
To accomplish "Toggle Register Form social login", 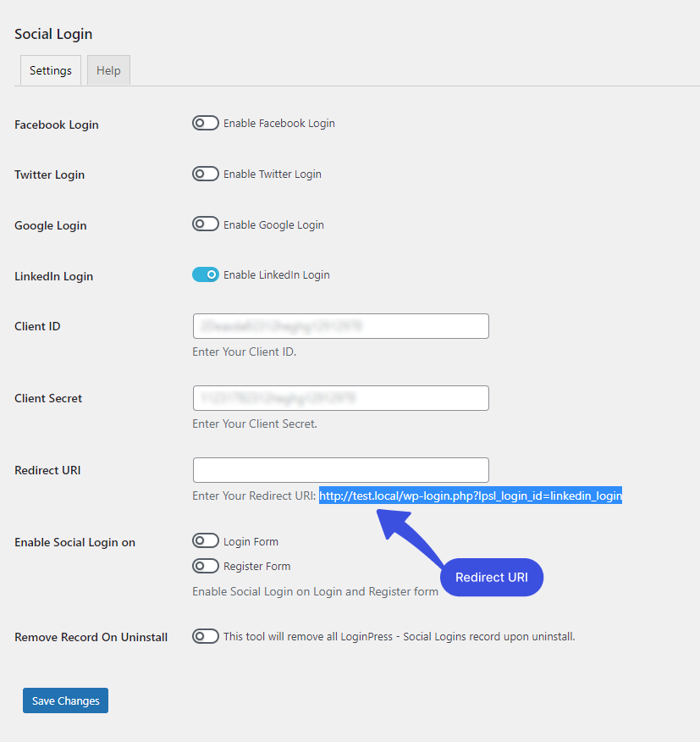I will [x=206, y=566].
